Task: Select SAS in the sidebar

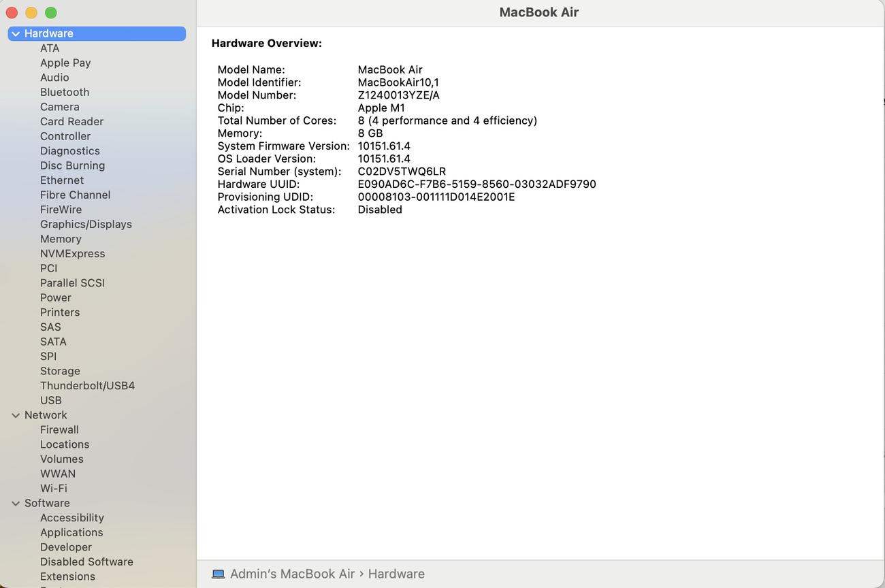Action: tap(51, 327)
